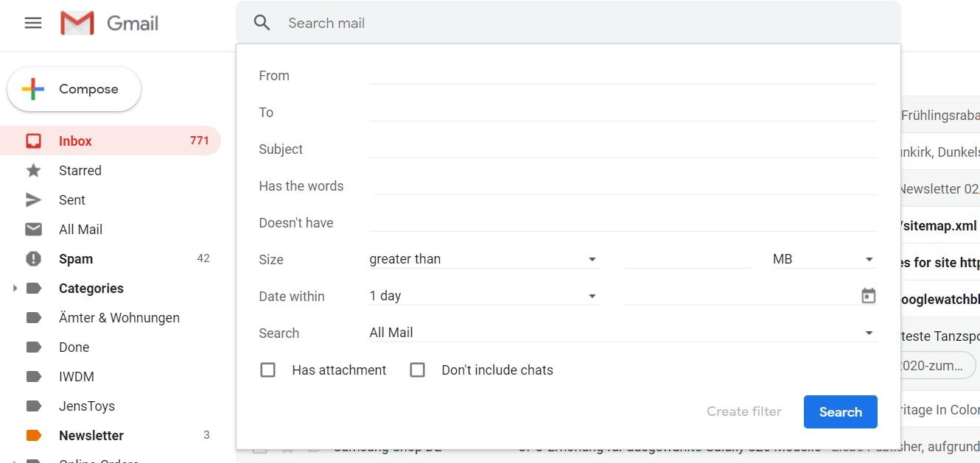Expand the Date within '1 day' dropdown
980x463 pixels.
483,296
